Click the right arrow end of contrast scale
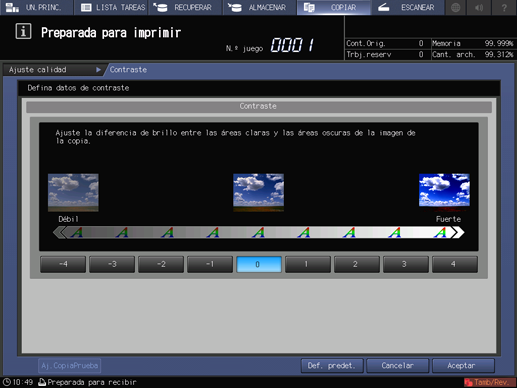 pyautogui.click(x=458, y=232)
